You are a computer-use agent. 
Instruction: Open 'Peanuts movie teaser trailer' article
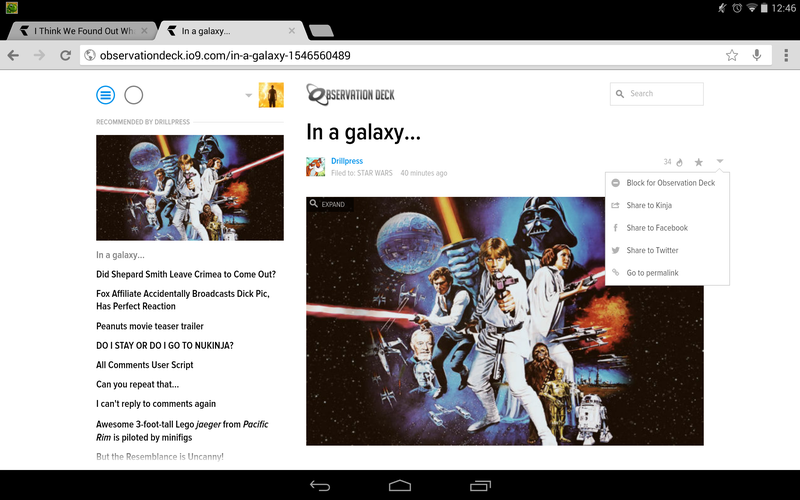[x=149, y=326]
